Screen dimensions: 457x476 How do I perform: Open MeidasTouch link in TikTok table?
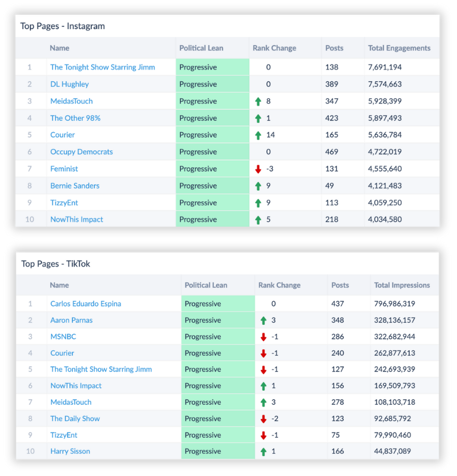click(71, 402)
